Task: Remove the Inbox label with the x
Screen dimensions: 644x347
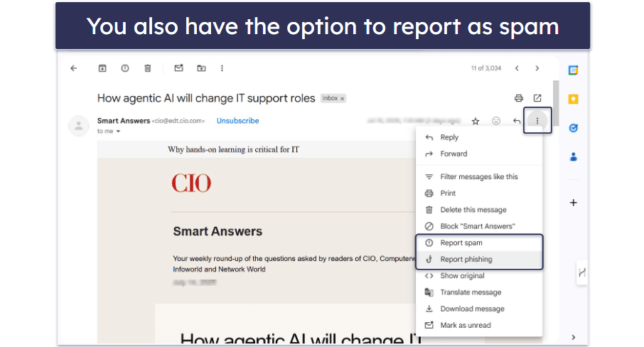Action: 342,99
